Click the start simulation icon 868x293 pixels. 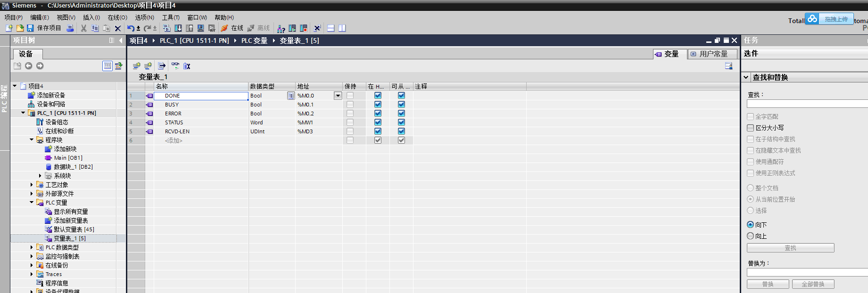pos(201,28)
